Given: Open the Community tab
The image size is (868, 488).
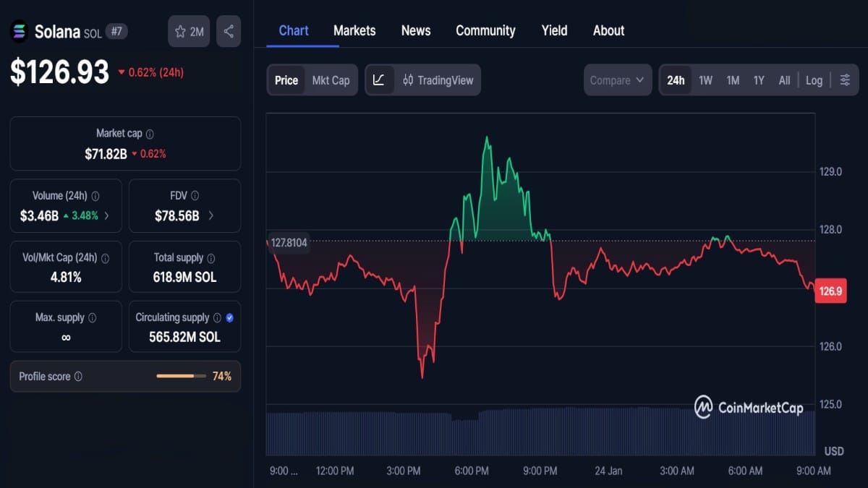Looking at the screenshot, I should coord(485,30).
